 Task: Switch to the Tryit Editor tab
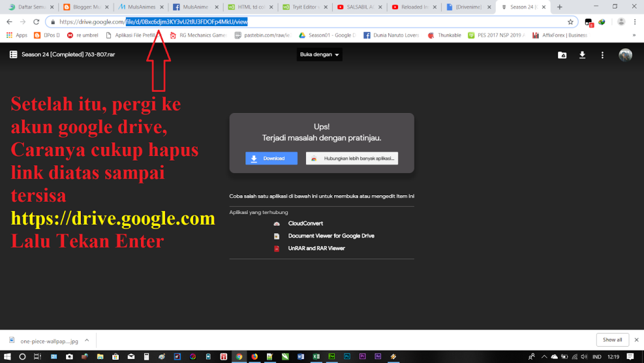click(x=305, y=7)
